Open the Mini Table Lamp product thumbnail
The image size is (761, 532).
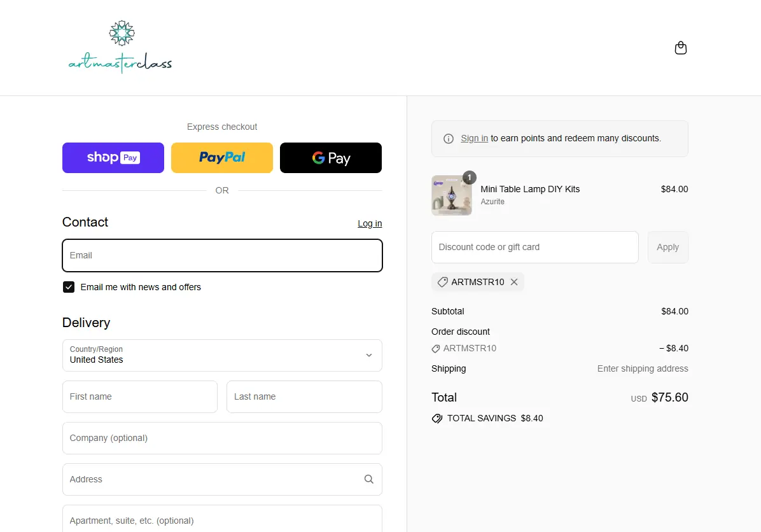pyautogui.click(x=452, y=195)
